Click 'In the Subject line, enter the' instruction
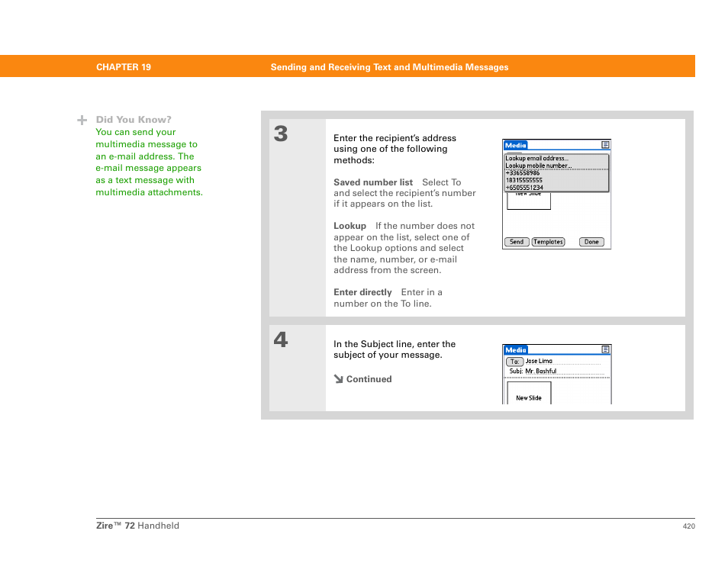Viewport: 728px width, 563px height. [x=395, y=344]
